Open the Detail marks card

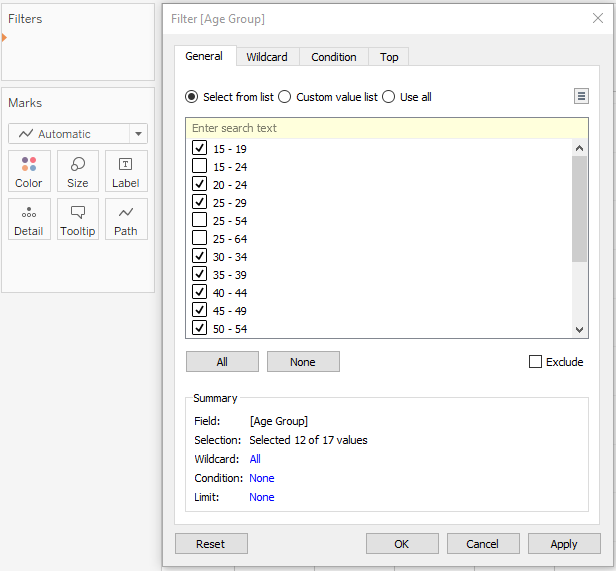pos(29,219)
